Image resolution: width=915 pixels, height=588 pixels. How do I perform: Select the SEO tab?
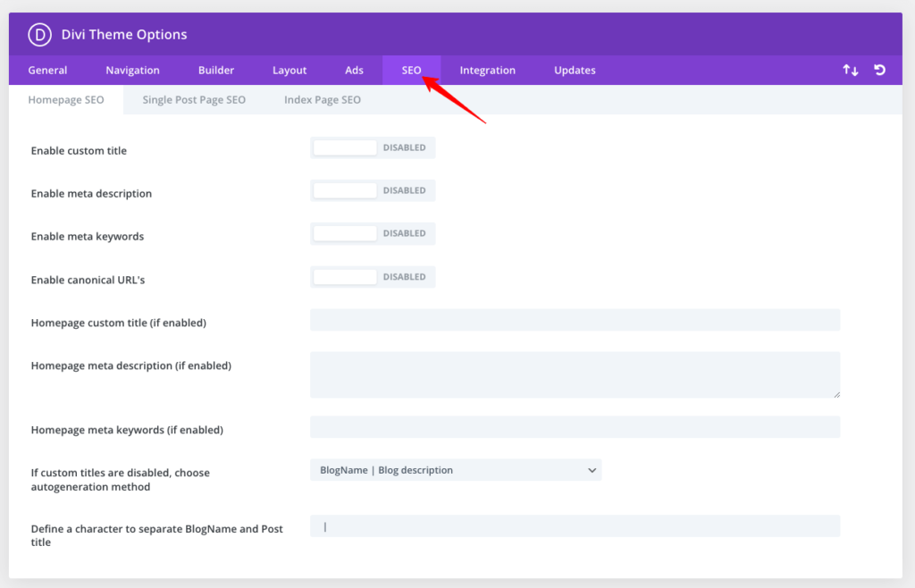pos(411,70)
